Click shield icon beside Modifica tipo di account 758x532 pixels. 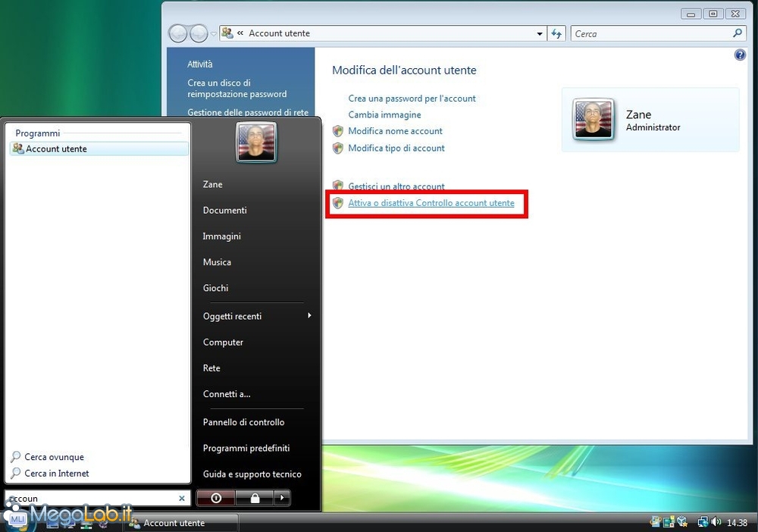338,148
